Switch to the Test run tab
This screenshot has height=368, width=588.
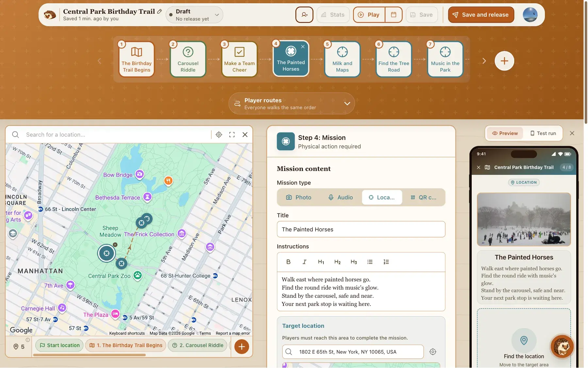point(543,133)
